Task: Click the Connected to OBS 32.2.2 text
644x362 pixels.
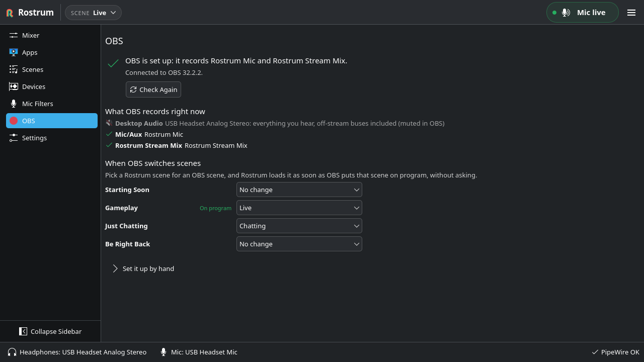Action: click(x=164, y=72)
